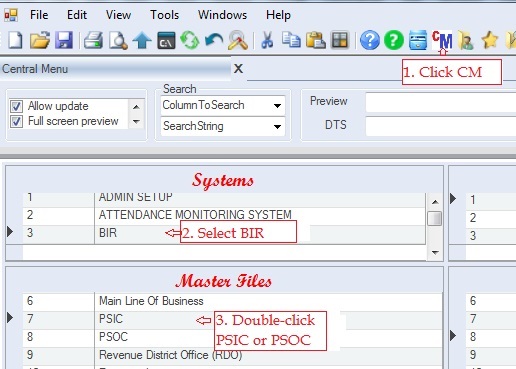Open the Edit menu
Image resolution: width=516 pixels, height=369 pixels.
point(77,15)
